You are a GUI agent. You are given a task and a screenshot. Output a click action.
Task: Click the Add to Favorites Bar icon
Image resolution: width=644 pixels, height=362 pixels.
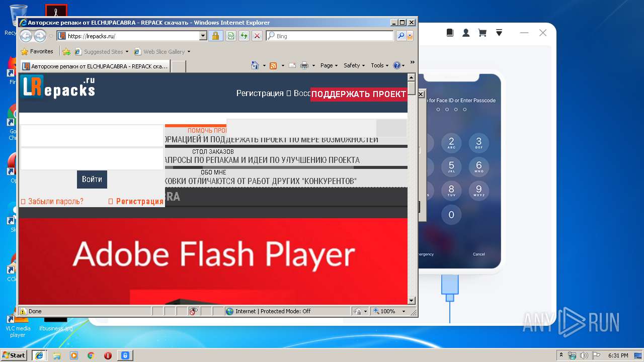66,51
